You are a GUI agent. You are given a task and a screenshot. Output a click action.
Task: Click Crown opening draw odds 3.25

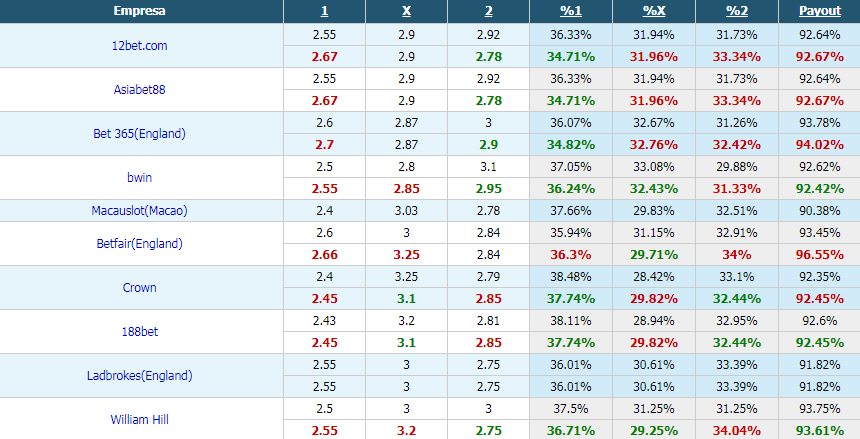[x=406, y=277]
